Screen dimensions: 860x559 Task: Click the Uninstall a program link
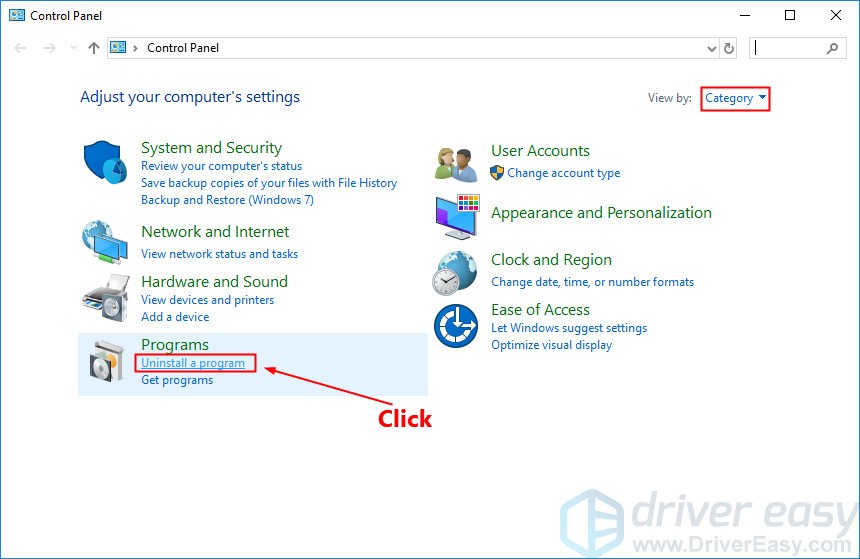click(x=193, y=363)
